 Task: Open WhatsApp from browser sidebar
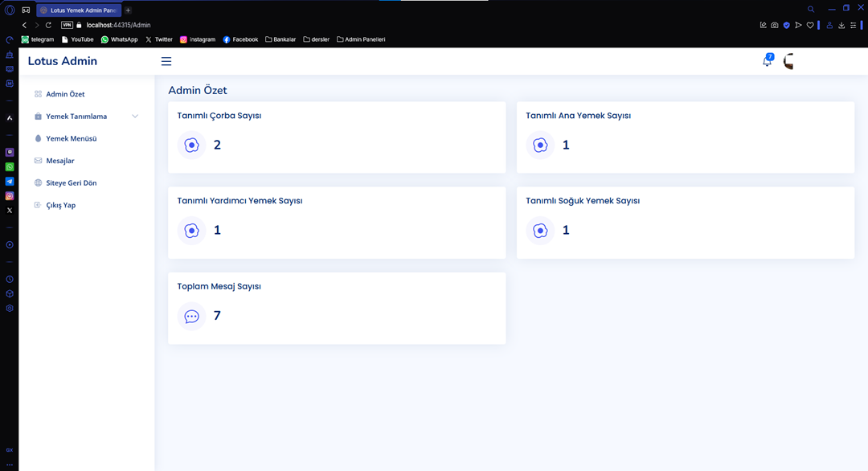click(10, 167)
